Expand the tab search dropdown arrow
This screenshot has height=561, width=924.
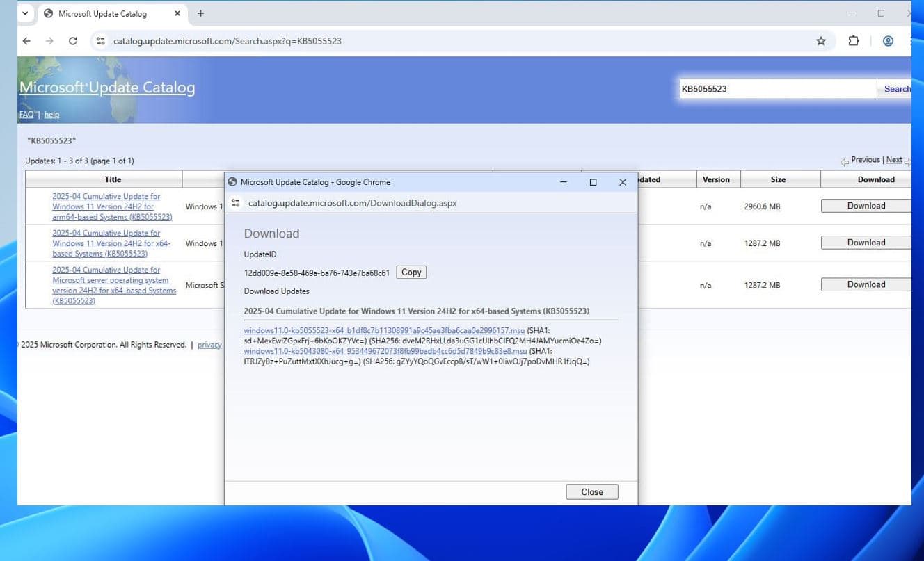26,13
